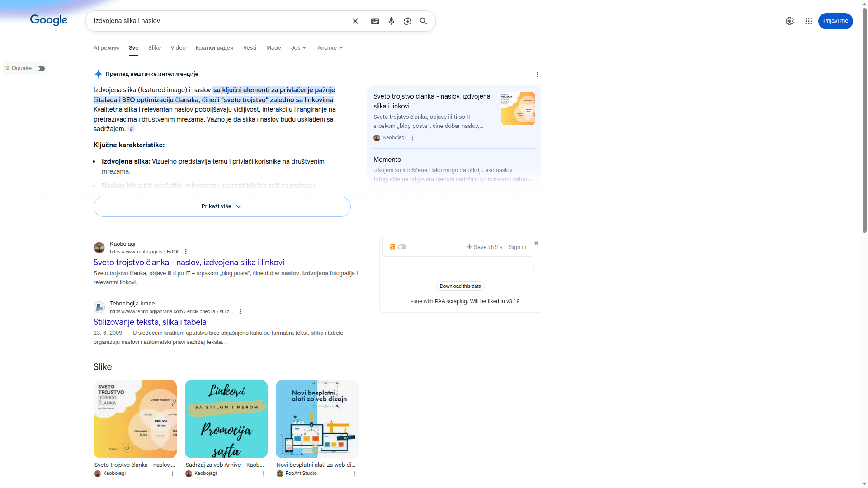Image resolution: width=868 pixels, height=488 pixels.
Task: Close the extension data panel
Action: pyautogui.click(x=537, y=243)
